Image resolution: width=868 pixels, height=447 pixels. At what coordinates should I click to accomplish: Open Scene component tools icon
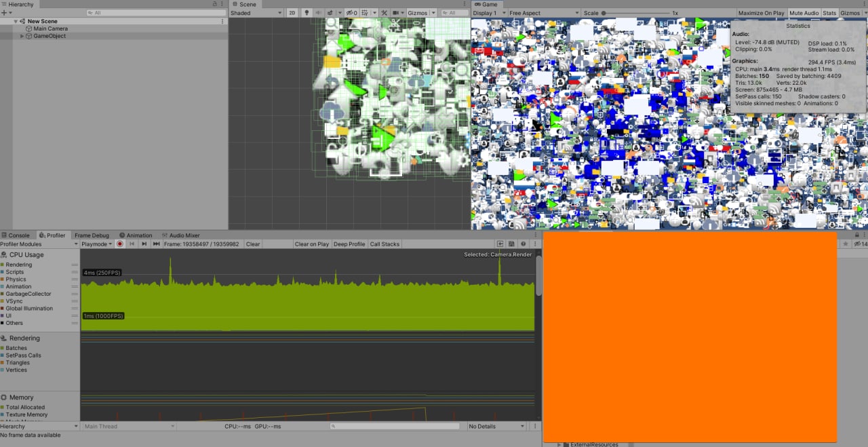pos(384,13)
